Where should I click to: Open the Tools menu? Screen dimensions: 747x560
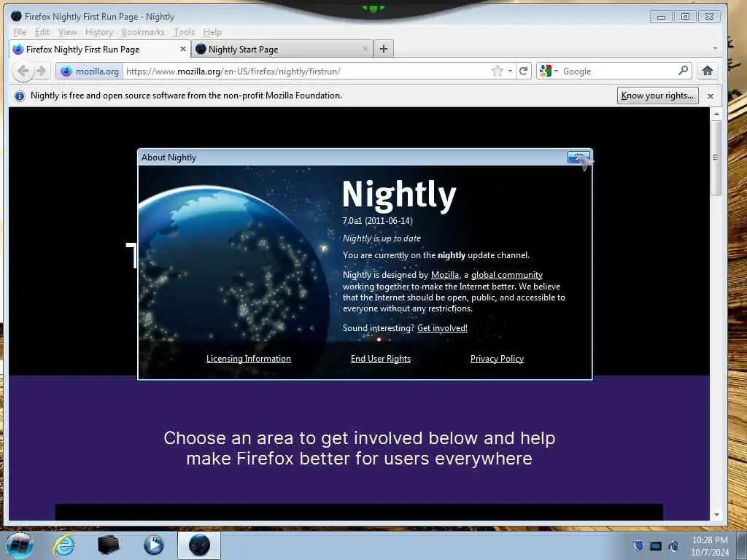tap(184, 32)
